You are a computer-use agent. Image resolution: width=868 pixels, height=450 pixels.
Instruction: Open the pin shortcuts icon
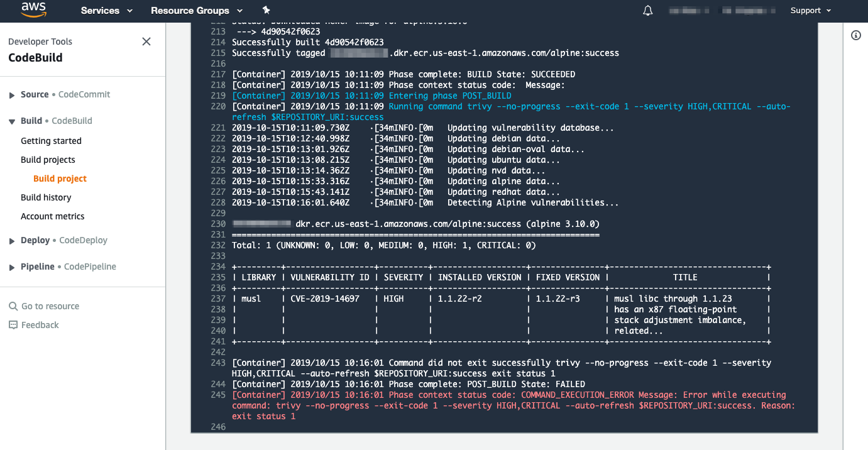[266, 11]
